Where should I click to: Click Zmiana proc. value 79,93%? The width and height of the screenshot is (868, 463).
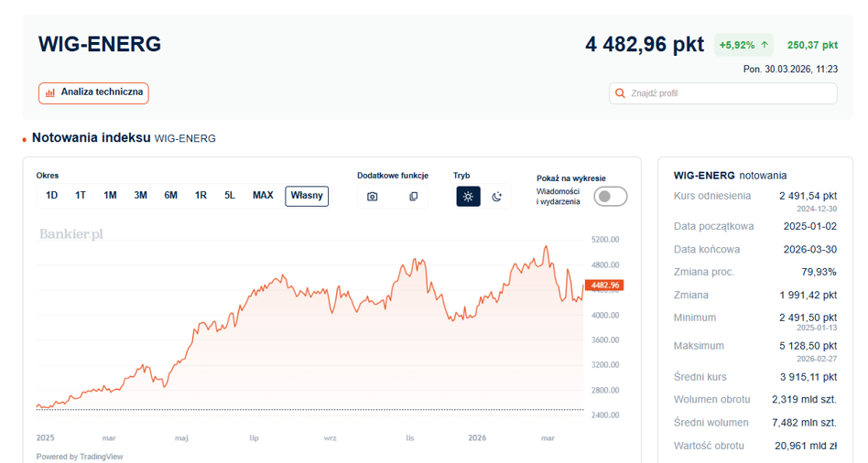819,272
